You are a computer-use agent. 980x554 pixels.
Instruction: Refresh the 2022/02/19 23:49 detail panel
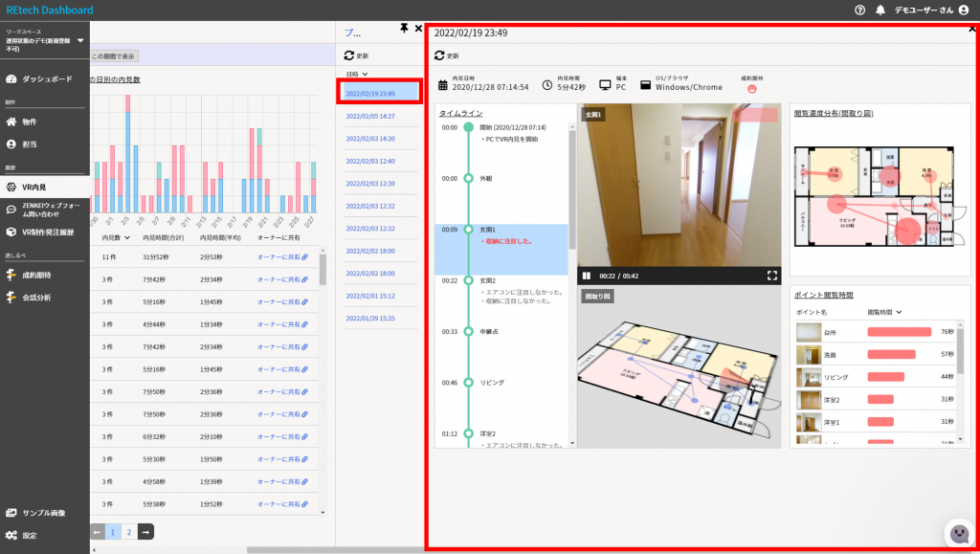(439, 55)
